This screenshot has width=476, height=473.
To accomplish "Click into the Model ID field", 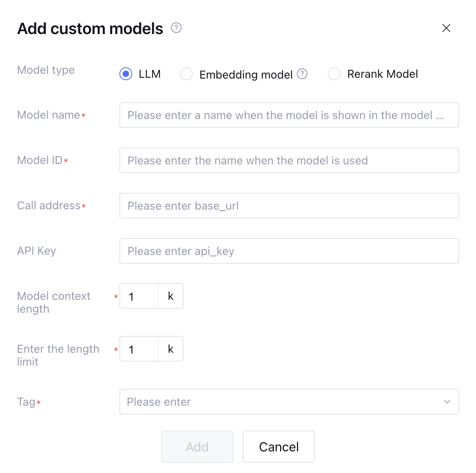I will point(289,160).
